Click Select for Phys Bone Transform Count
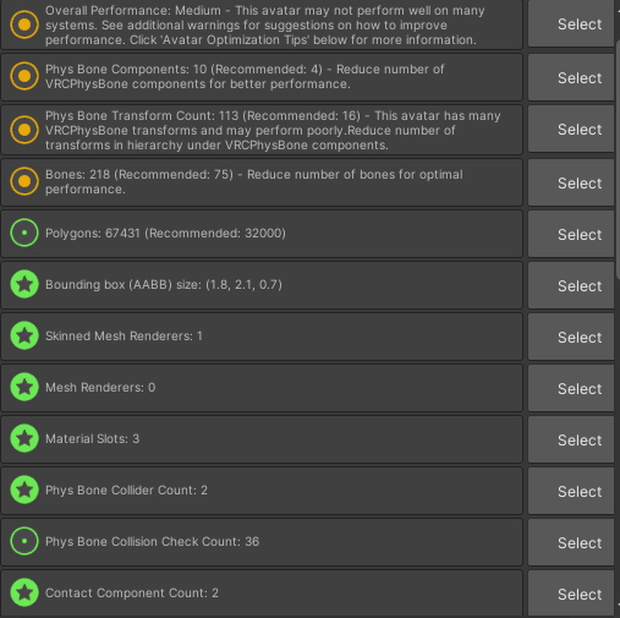 [571, 129]
